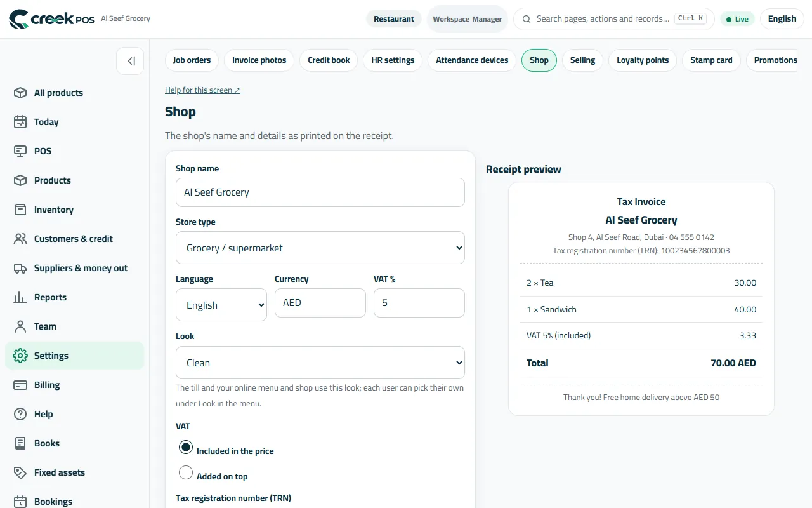Viewport: 812px width, 508px height.
Task: Select VAT Included in the price
Action: pos(186,447)
